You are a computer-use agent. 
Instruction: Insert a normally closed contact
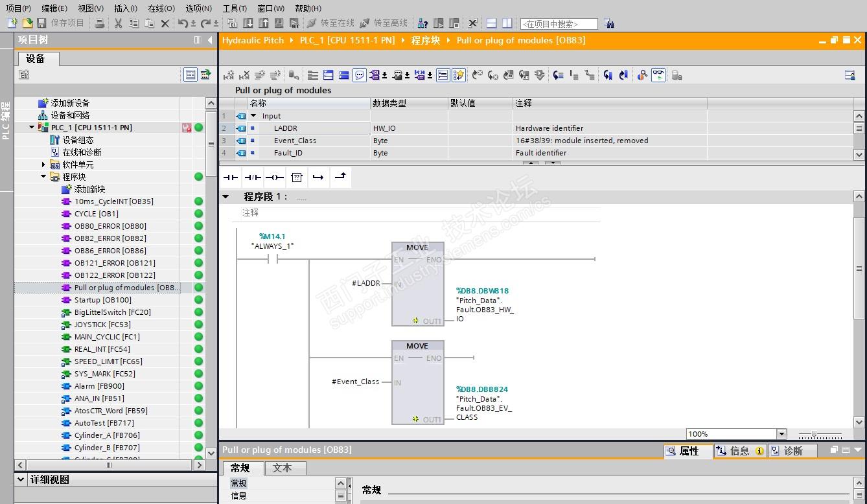tap(253, 178)
